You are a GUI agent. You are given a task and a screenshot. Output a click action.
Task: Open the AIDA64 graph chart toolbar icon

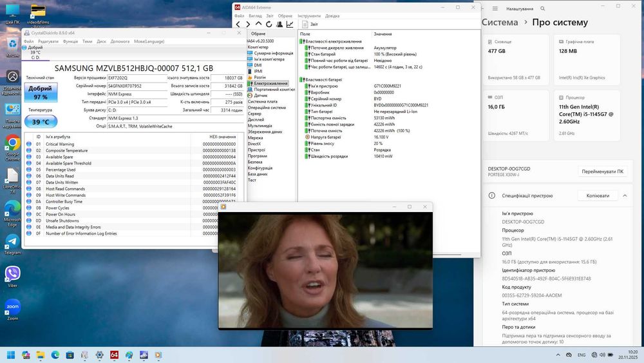(290, 25)
